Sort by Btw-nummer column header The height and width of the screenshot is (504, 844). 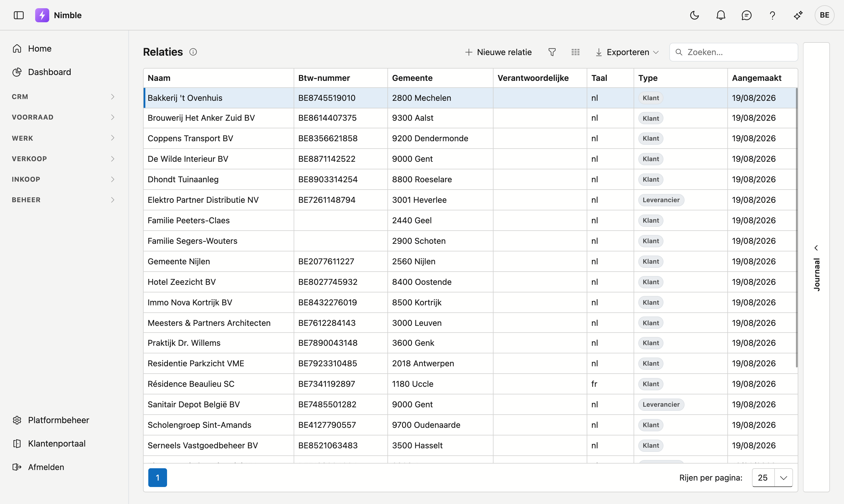point(341,78)
